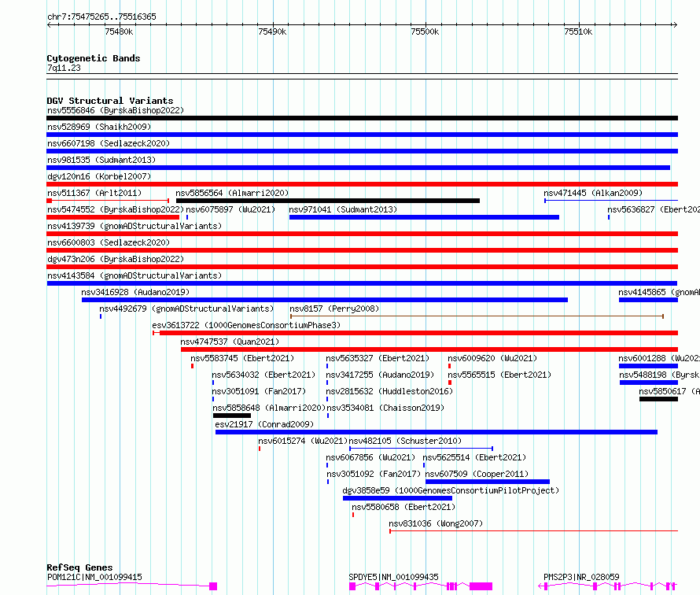Click the nsv5556846 (ByrskaBishop2022) variant label
Viewport: 700px width, 595px height.
tap(116, 110)
